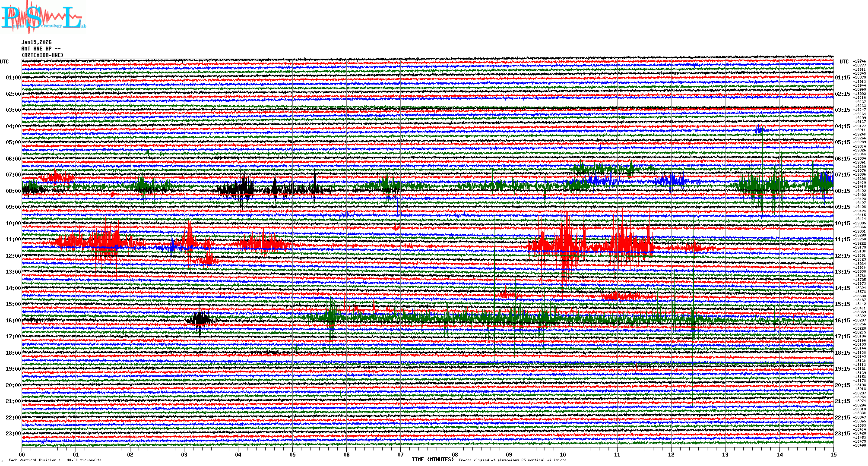Click the 16:00 hour marker on left
Screen dimensions: 868x466
13,321
